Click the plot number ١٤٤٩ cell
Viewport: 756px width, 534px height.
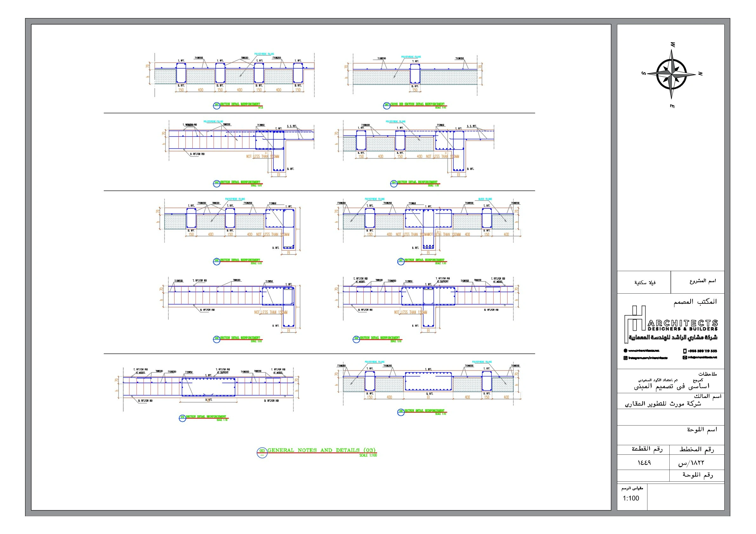click(x=644, y=463)
